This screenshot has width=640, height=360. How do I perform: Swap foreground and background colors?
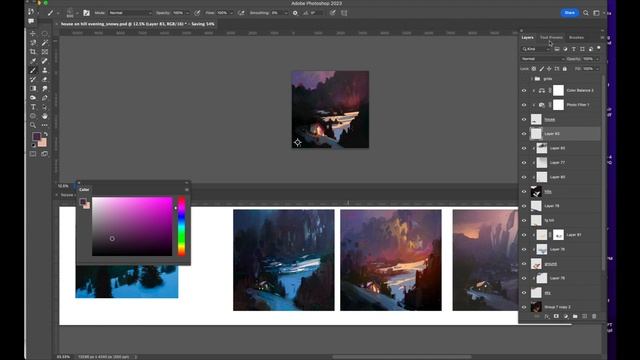(x=46, y=134)
